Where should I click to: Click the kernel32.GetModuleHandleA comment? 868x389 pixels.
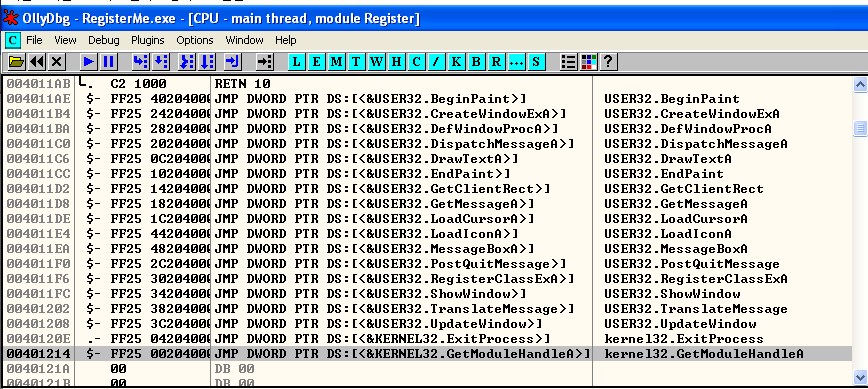pyautogui.click(x=704, y=354)
